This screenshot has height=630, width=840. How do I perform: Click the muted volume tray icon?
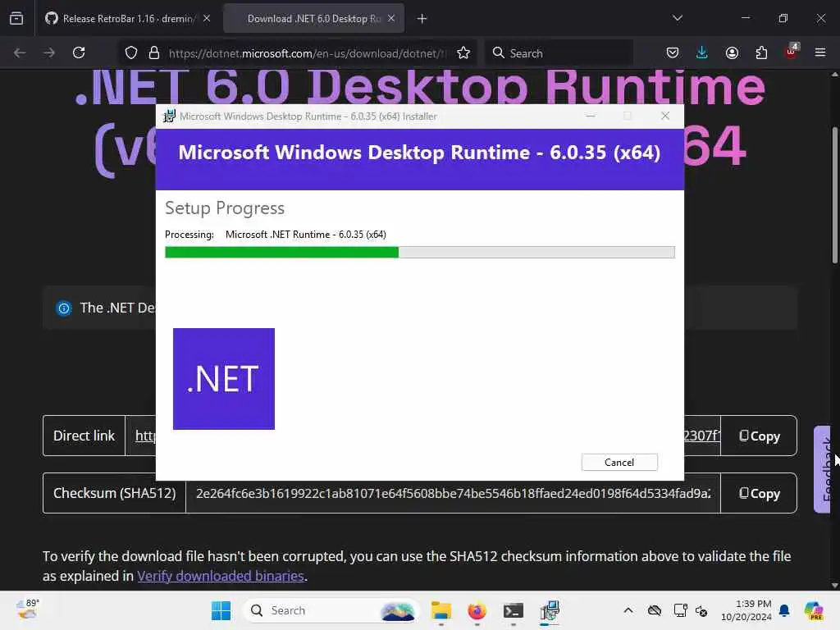702,610
